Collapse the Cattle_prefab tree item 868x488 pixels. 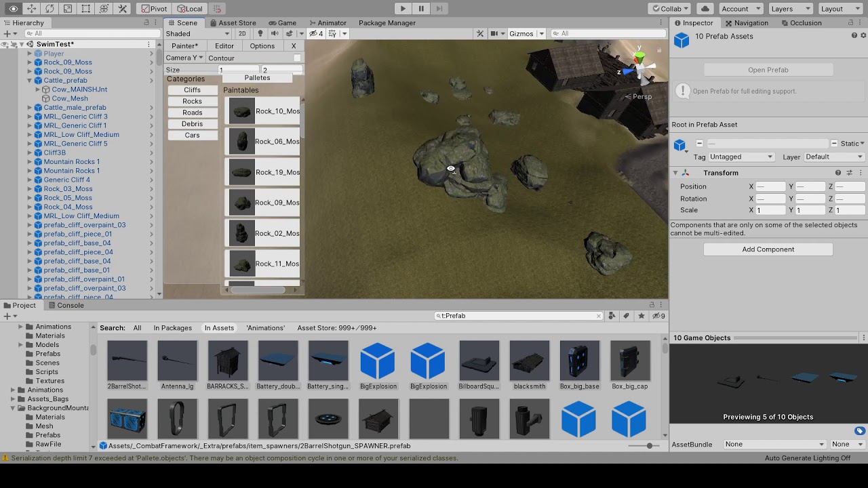[x=29, y=81]
